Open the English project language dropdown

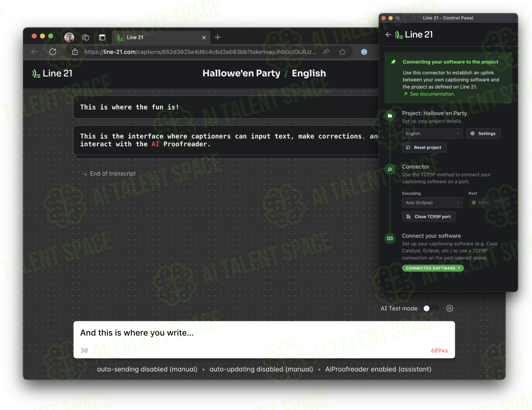point(432,134)
